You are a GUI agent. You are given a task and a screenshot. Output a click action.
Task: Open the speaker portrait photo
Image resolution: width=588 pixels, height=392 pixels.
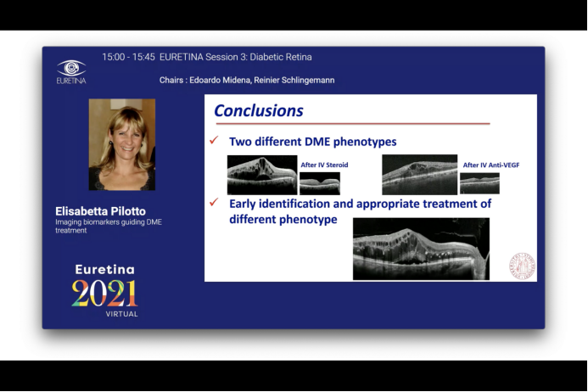121,144
